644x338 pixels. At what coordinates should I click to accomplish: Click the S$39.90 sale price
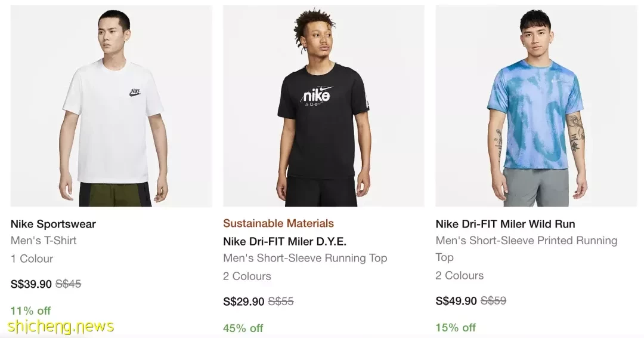(x=31, y=284)
